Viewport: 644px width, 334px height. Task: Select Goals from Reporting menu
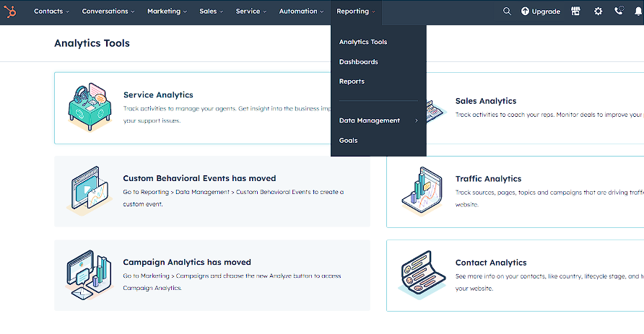(348, 141)
